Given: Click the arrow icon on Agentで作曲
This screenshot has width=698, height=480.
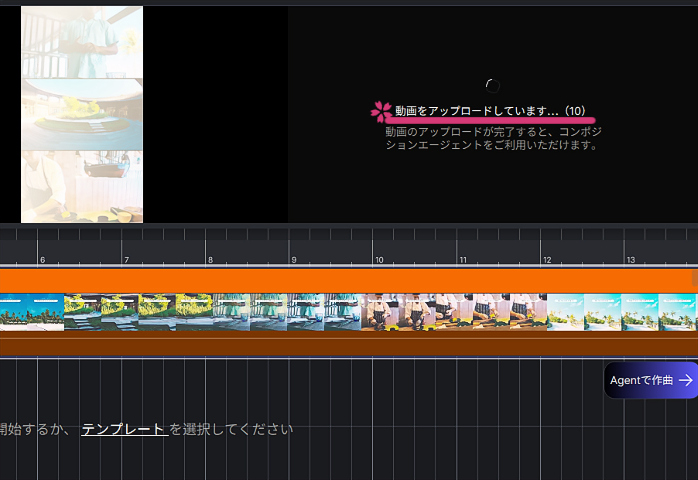Looking at the screenshot, I should pos(685,380).
